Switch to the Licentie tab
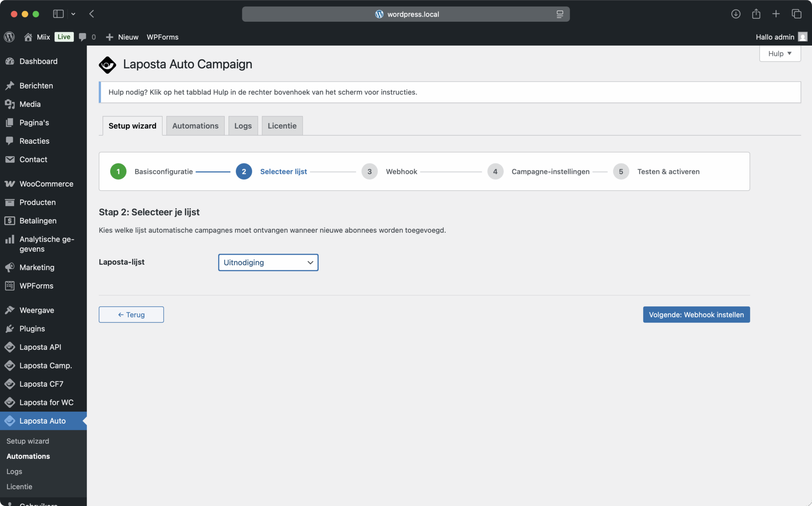This screenshot has height=506, width=812. [282, 126]
